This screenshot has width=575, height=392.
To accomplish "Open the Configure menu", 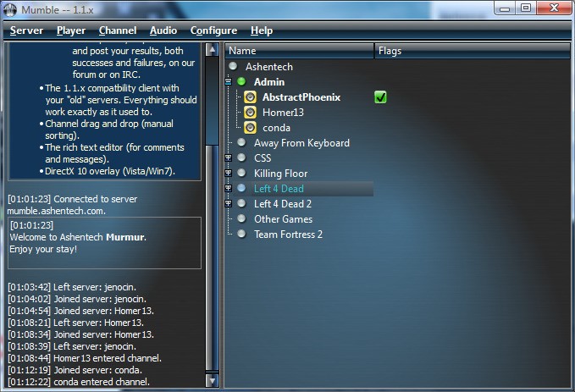I will (213, 30).
